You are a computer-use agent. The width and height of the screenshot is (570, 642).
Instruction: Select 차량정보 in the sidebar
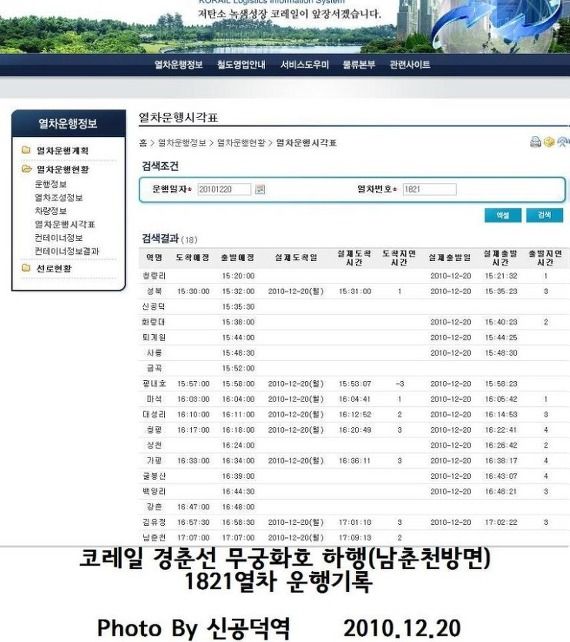[x=50, y=211]
